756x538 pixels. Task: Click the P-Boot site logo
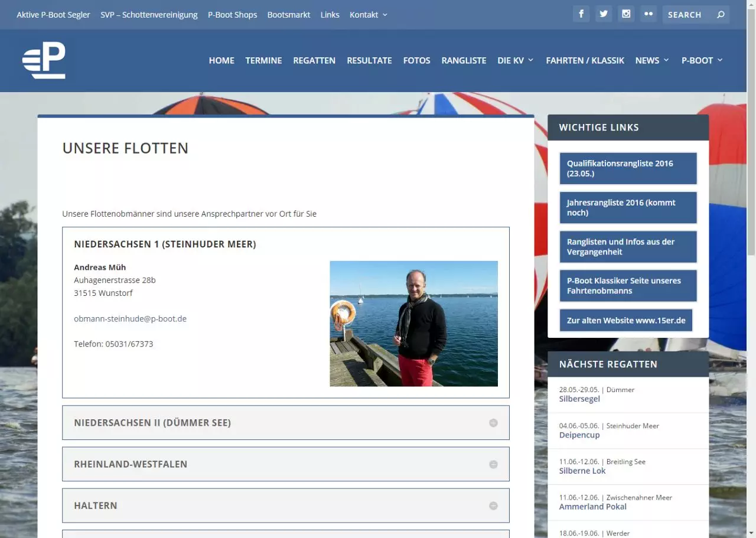coord(44,60)
